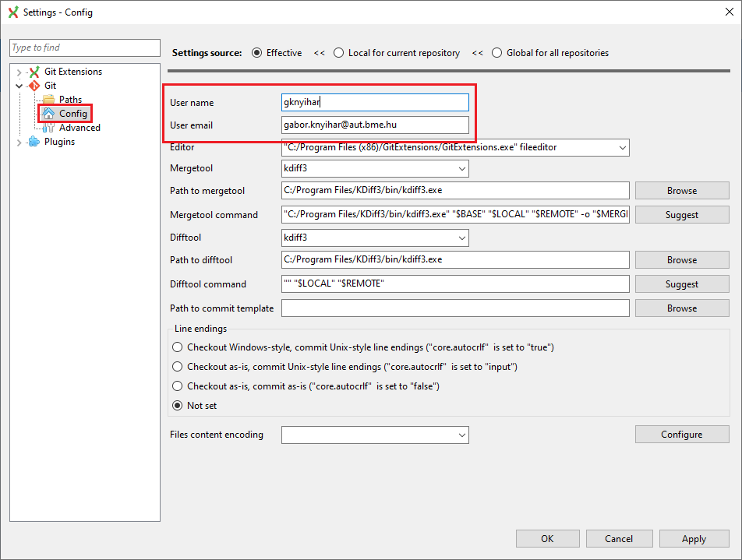Image resolution: width=742 pixels, height=560 pixels.
Task: Open the Difftool dropdown
Action: pyautogui.click(x=462, y=238)
